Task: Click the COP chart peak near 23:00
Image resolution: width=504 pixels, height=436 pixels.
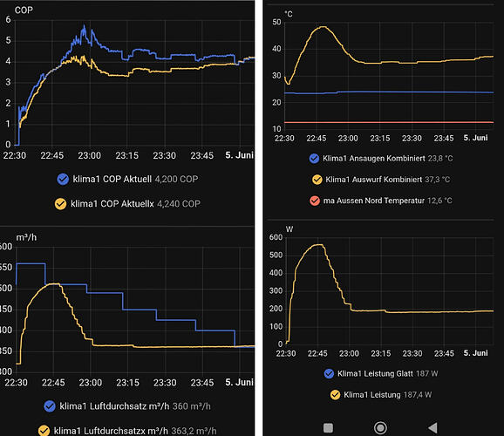Action: click(85, 27)
